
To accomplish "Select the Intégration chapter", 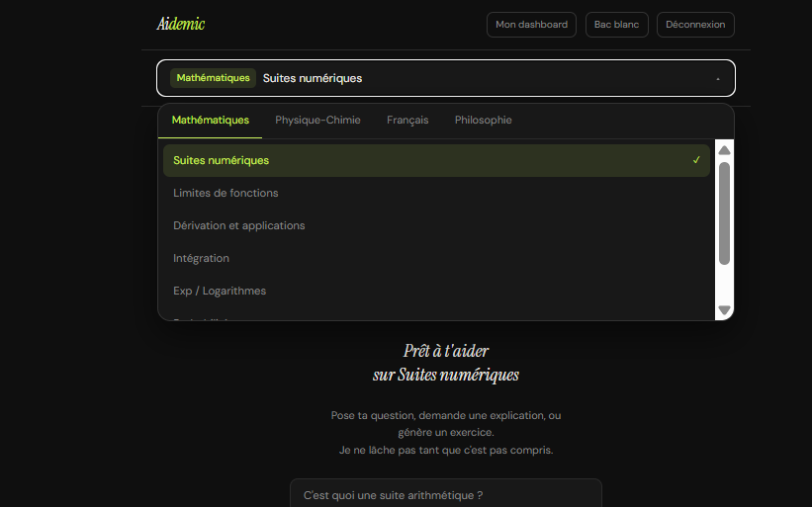I will [436, 258].
